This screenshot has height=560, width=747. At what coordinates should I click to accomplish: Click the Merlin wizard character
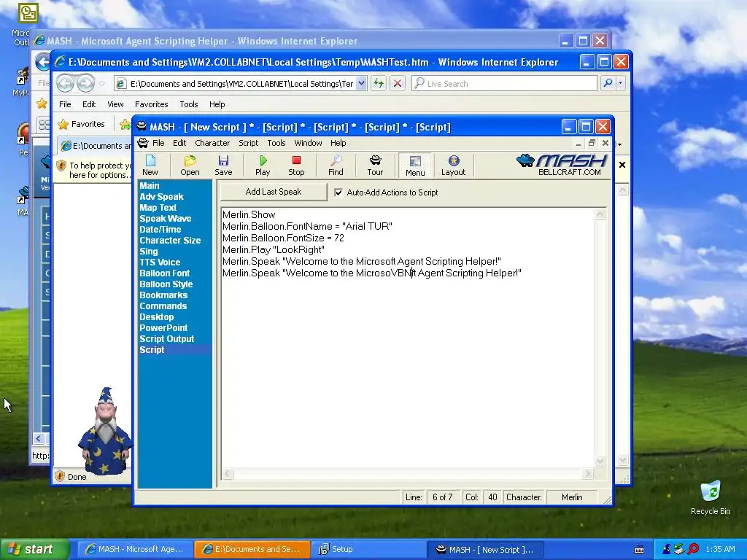[x=105, y=431]
